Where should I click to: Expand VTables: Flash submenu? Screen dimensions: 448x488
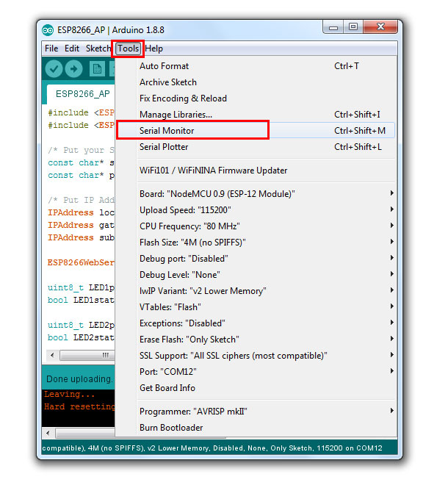(x=256, y=307)
